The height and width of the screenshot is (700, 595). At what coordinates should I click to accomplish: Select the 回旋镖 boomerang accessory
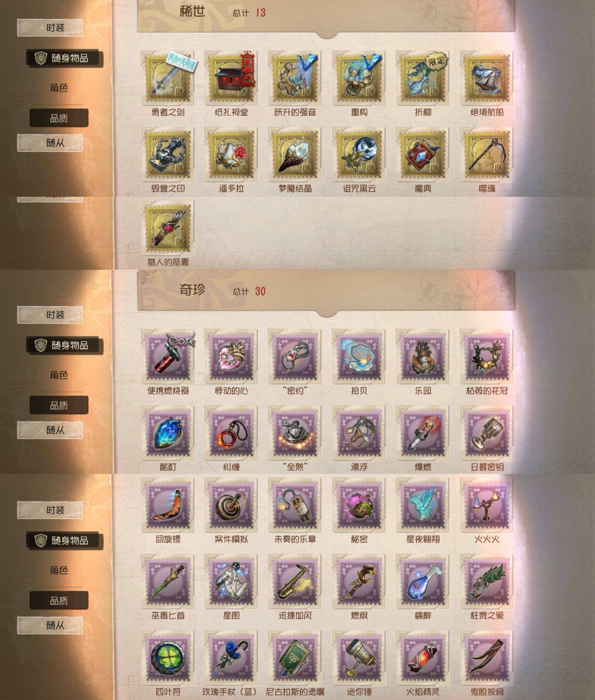point(168,505)
